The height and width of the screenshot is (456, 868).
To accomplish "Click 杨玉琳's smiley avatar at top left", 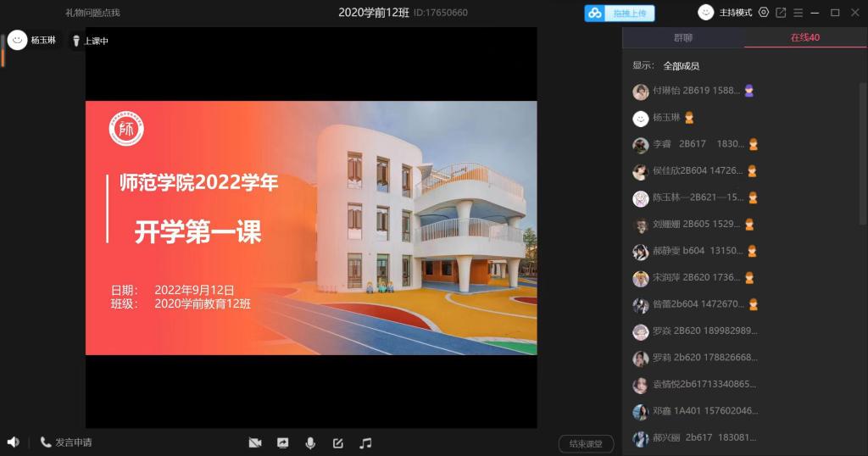I will [17, 40].
